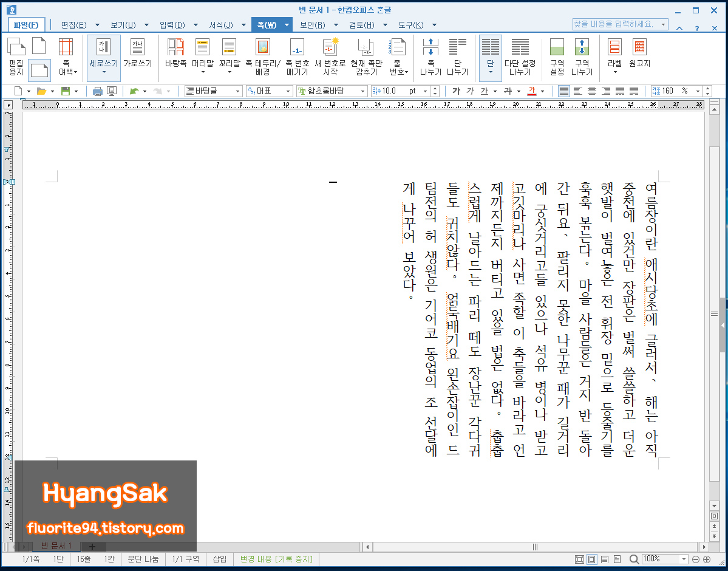The width and height of the screenshot is (728, 571).
Task: Collapse the ribbon with the caret button
Action: click(x=679, y=28)
